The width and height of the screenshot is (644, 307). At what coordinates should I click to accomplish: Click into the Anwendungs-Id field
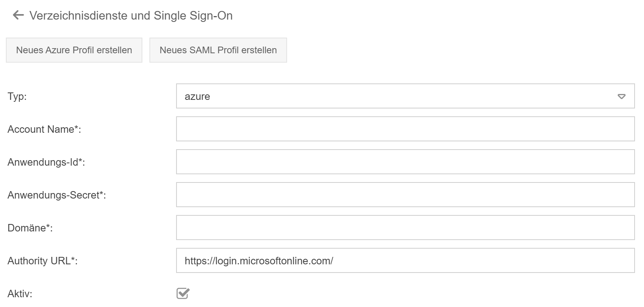pyautogui.click(x=405, y=162)
